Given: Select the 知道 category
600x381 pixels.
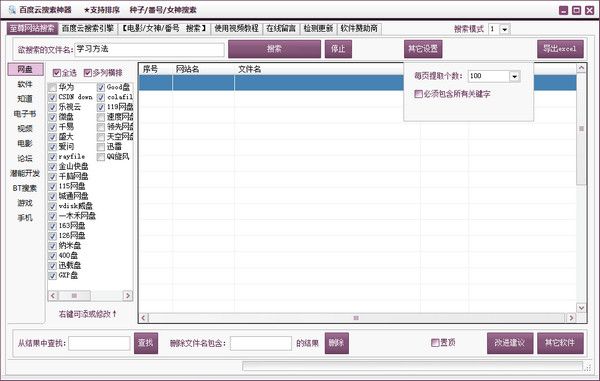Looking at the screenshot, I should (x=25, y=99).
